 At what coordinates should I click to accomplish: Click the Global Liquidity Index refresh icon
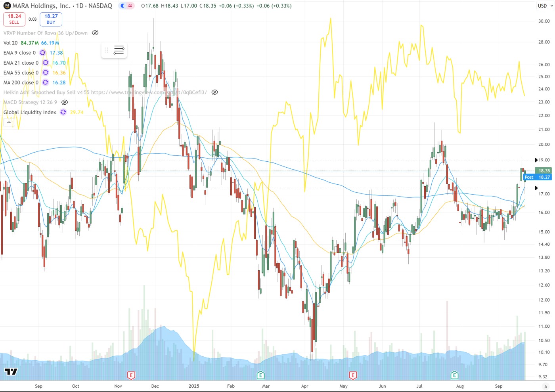click(63, 112)
